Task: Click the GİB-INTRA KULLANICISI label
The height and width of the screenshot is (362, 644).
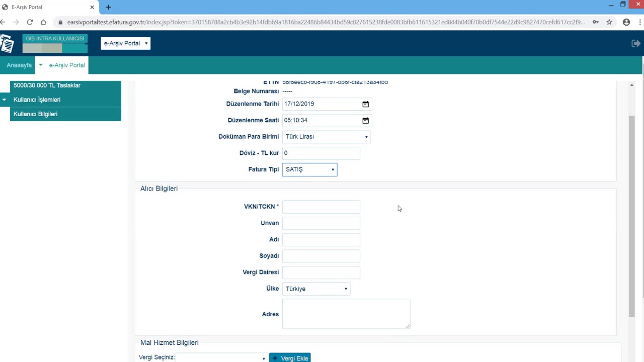Action: coord(55,39)
